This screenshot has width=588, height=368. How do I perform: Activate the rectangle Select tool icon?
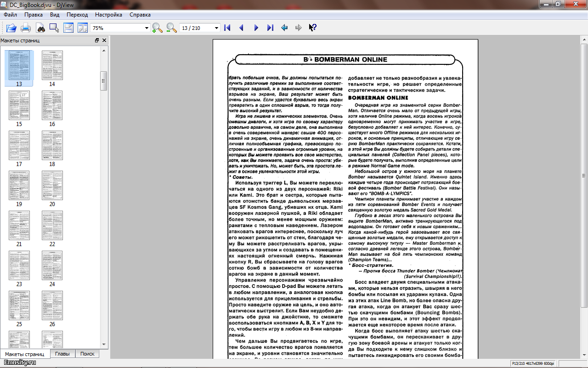[54, 28]
